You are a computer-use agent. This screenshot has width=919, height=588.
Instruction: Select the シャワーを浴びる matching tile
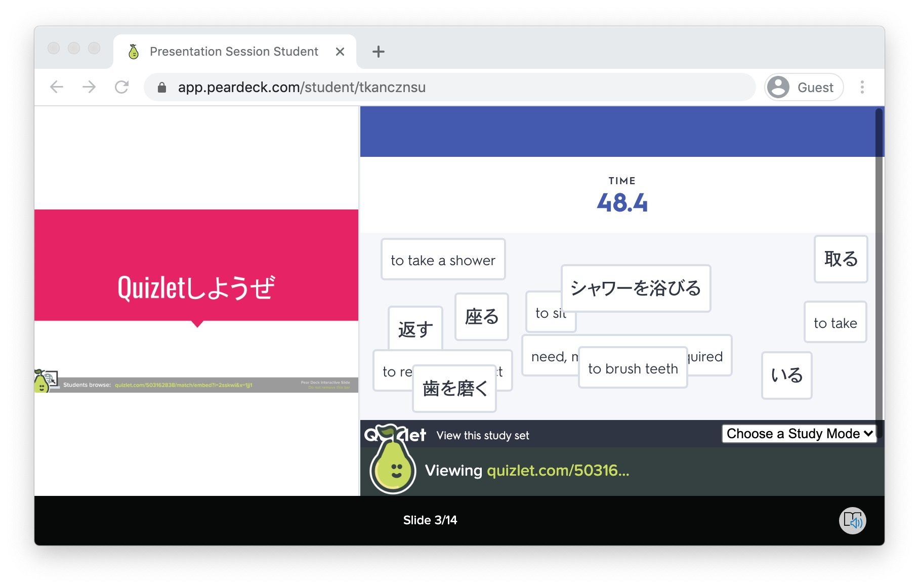[636, 288]
